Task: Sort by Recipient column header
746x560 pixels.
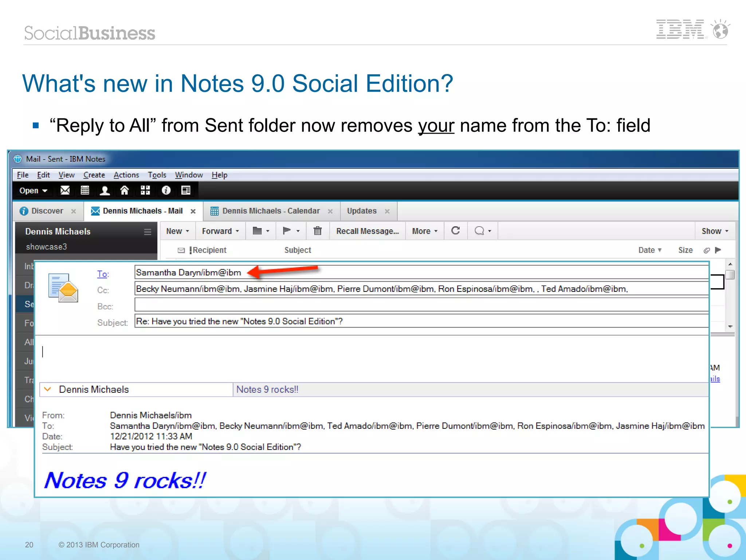Action: tap(209, 250)
